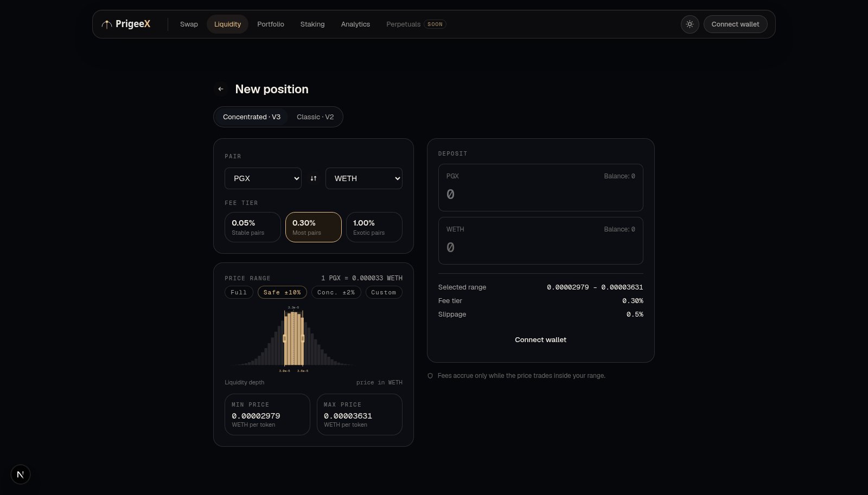Click the right range handle on liquidity chart
This screenshot has width=868, height=495.
coord(303,338)
